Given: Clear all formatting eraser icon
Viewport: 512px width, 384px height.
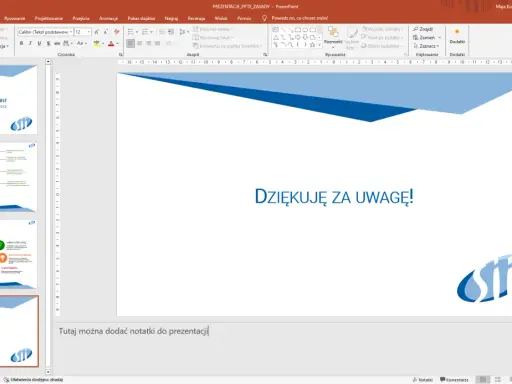Looking at the screenshot, I should pos(117,32).
